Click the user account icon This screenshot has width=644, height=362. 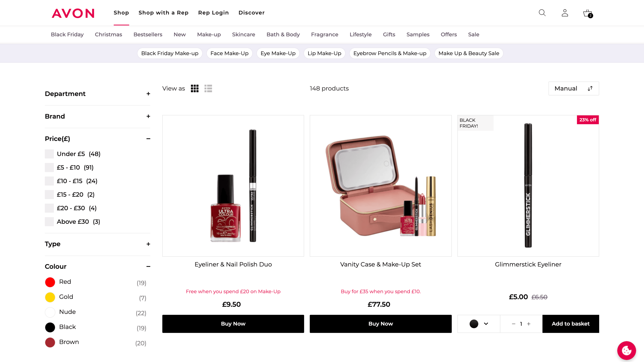click(x=565, y=12)
